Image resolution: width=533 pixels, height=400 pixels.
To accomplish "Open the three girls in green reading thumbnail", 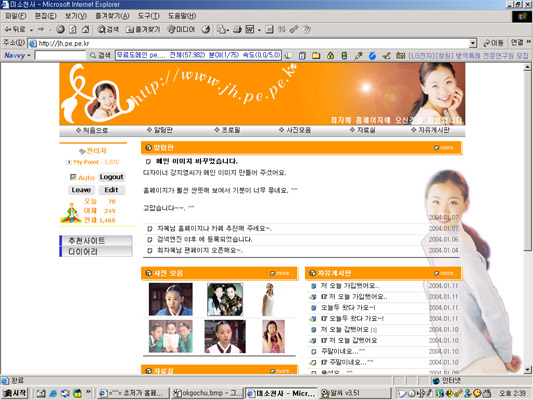I will (x=171, y=336).
